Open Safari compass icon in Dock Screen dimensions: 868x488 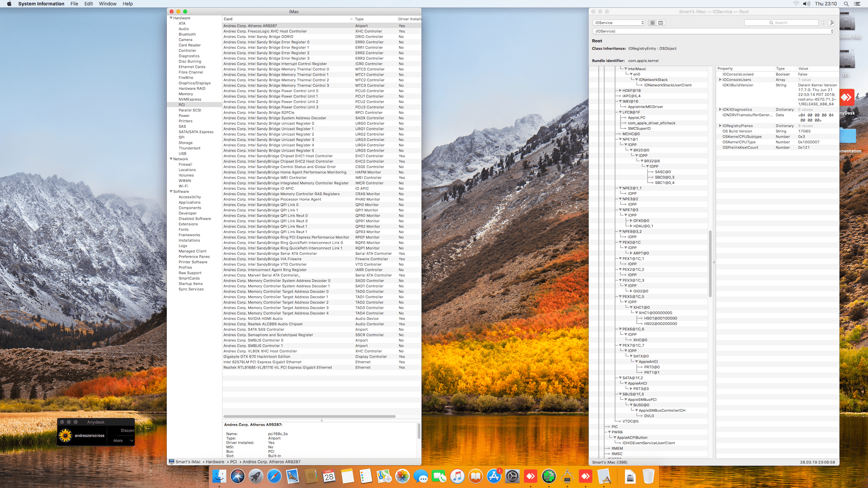274,476
